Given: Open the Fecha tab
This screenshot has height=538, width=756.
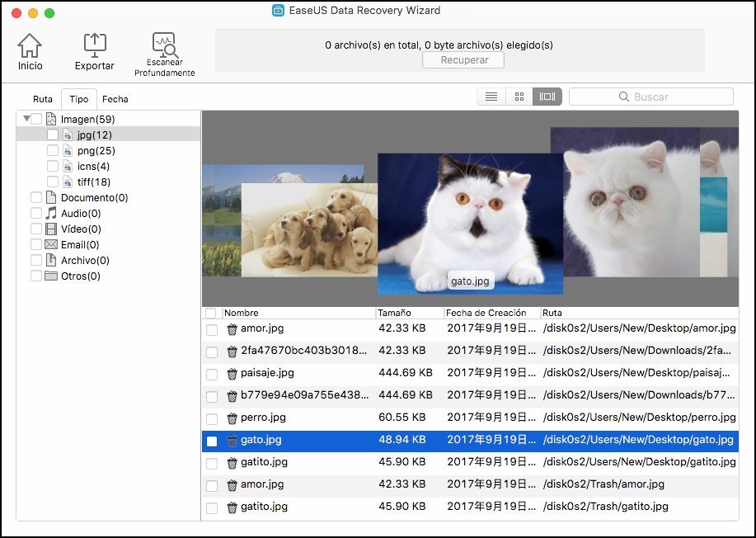Looking at the screenshot, I should [x=115, y=99].
